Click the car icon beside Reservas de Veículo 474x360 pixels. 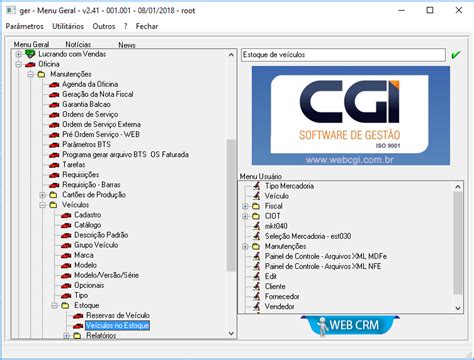(78, 316)
